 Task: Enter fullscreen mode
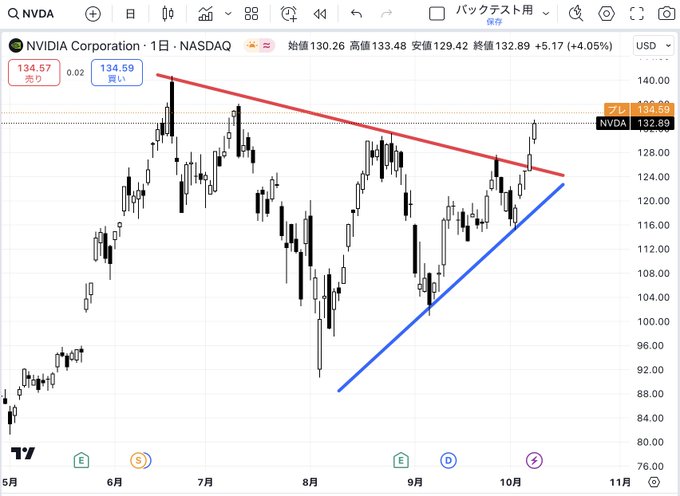(x=637, y=14)
